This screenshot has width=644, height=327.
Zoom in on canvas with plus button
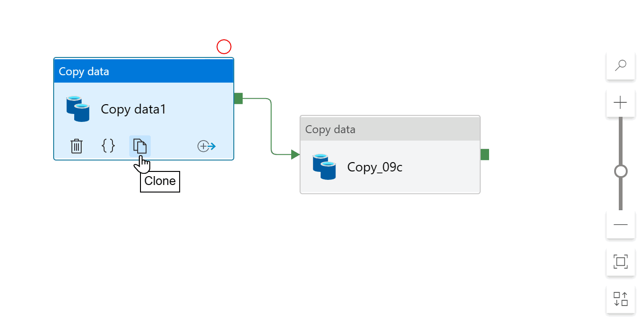[620, 103]
